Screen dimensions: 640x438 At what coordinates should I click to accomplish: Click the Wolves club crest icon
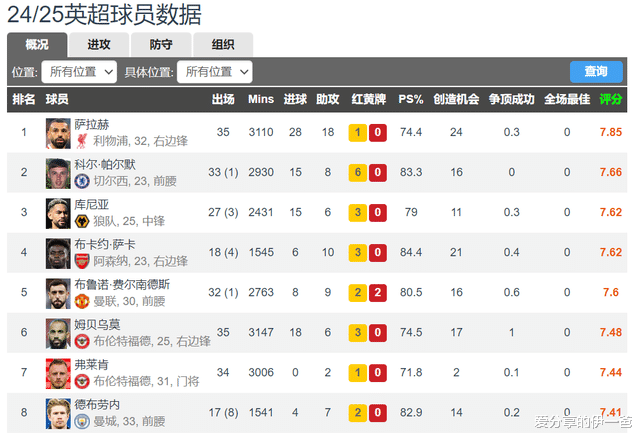pos(82,221)
